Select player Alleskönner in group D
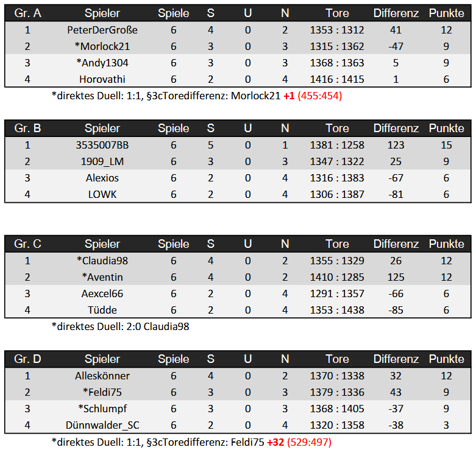The image size is (476, 450). pyautogui.click(x=102, y=376)
